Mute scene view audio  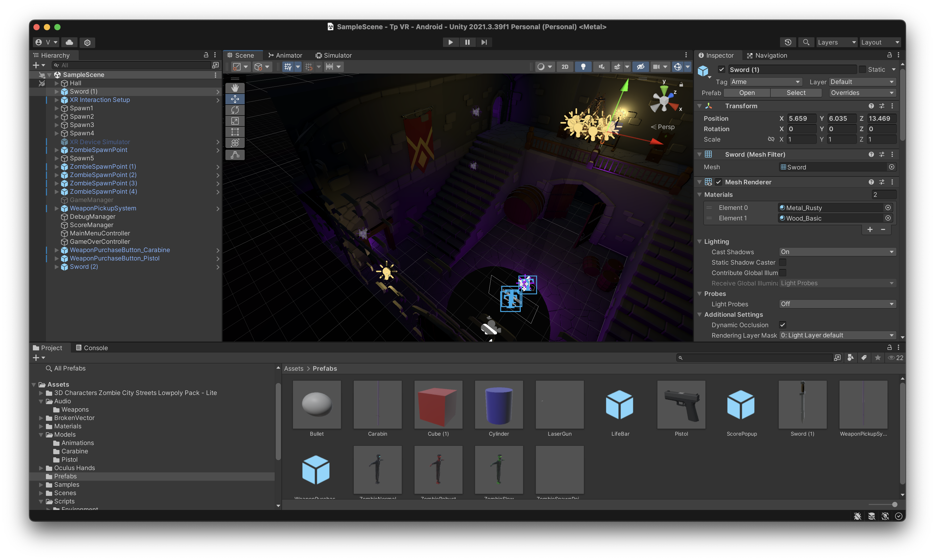(x=601, y=66)
